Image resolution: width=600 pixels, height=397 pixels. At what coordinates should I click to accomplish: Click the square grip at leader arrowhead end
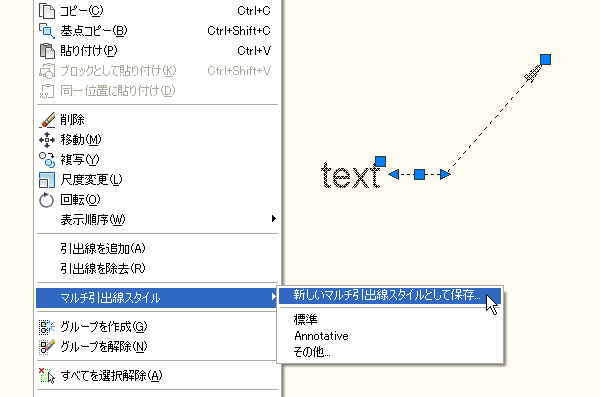coord(545,60)
